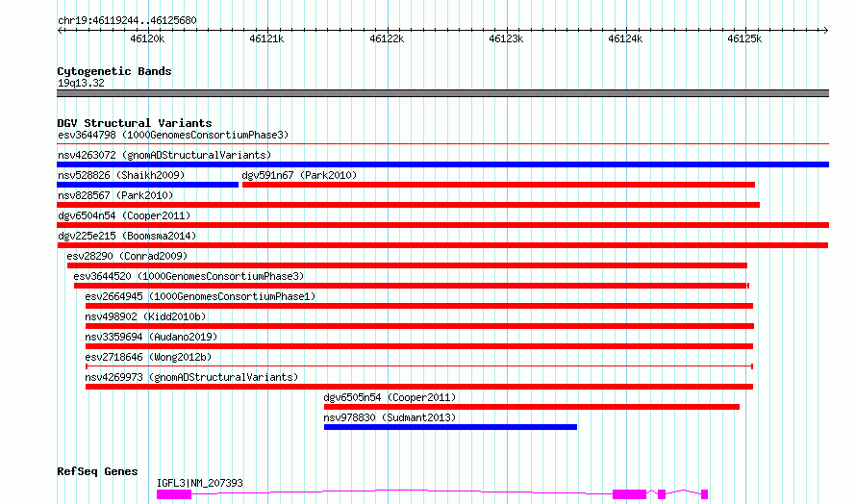
Task: Select the nsv978830 Sudmant2013 blue bar
Action: [450, 427]
